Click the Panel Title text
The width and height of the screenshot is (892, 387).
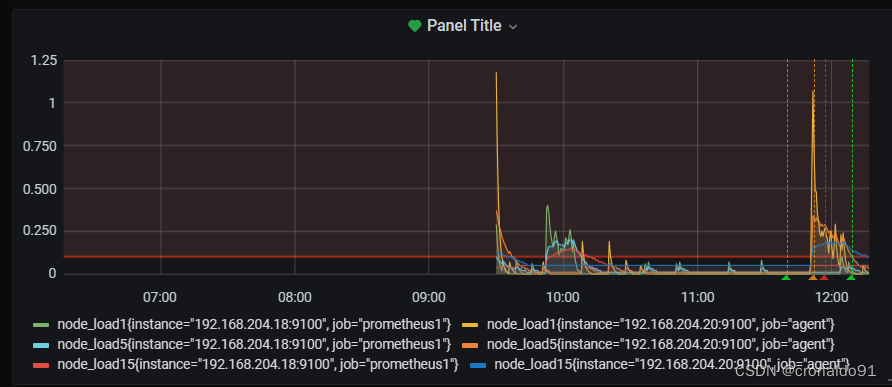464,26
